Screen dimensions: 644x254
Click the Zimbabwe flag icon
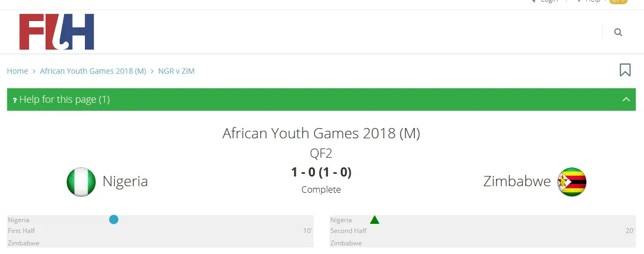coord(571,182)
